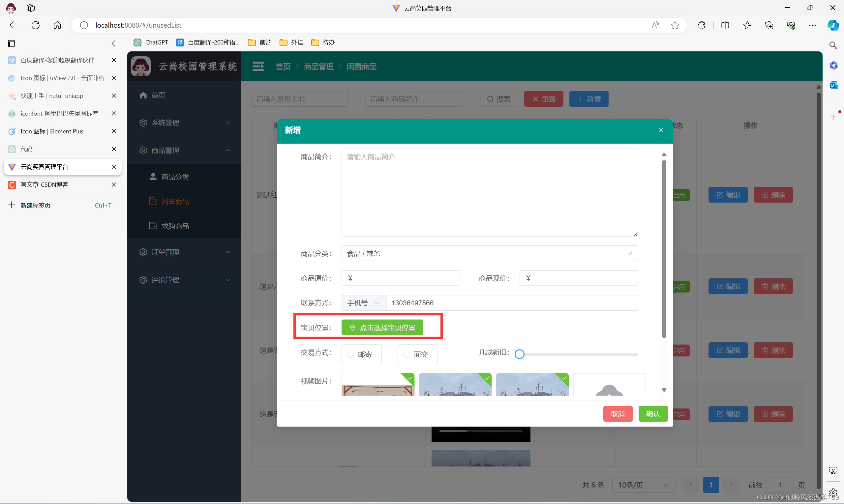Screen dimensions: 844x504
Task: Click the reset 重置 icon button
Action: click(x=543, y=99)
